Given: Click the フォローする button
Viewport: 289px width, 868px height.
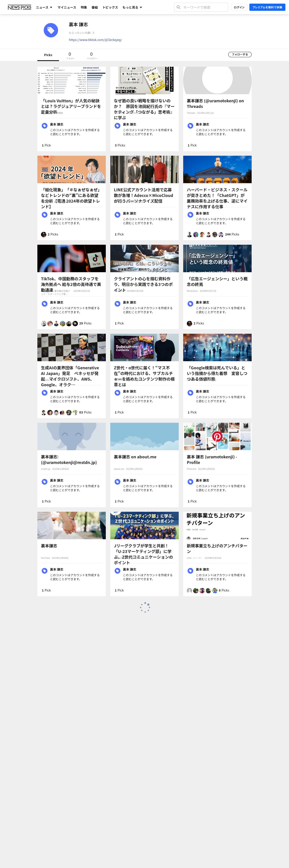Looking at the screenshot, I should [240, 54].
